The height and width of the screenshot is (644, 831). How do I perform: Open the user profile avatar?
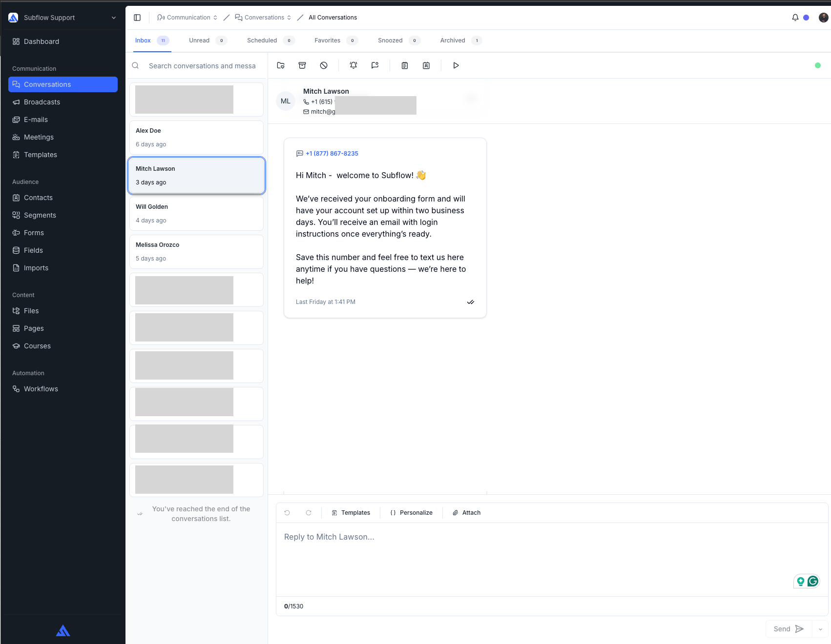824,18
